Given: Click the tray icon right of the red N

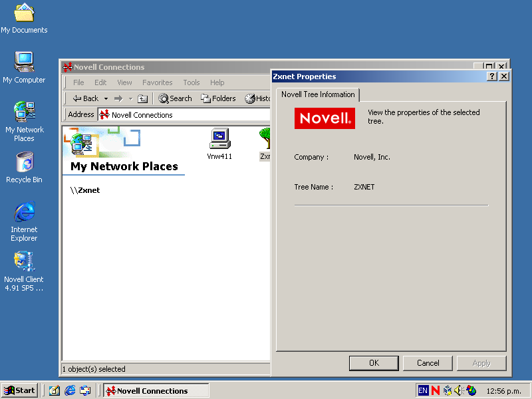Looking at the screenshot, I should coord(448,390).
